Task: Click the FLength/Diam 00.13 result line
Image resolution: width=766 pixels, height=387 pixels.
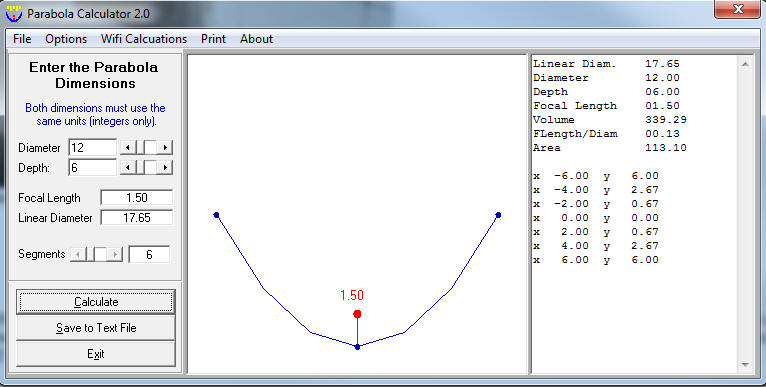Action: click(606, 134)
